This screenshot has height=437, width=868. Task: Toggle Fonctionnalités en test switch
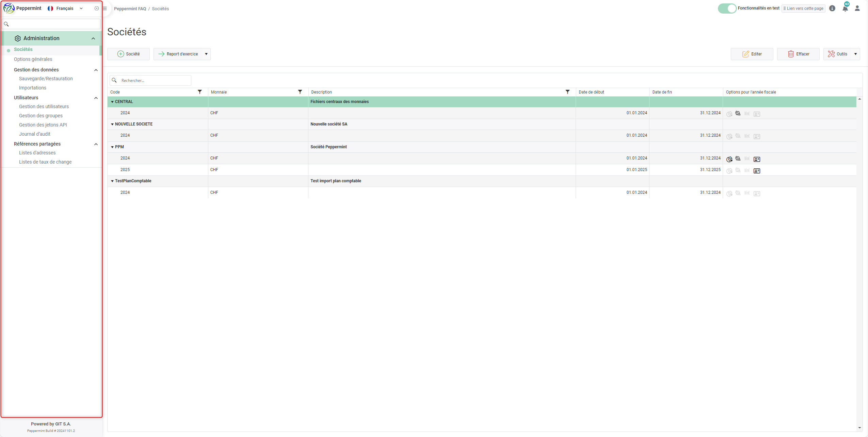pos(727,9)
